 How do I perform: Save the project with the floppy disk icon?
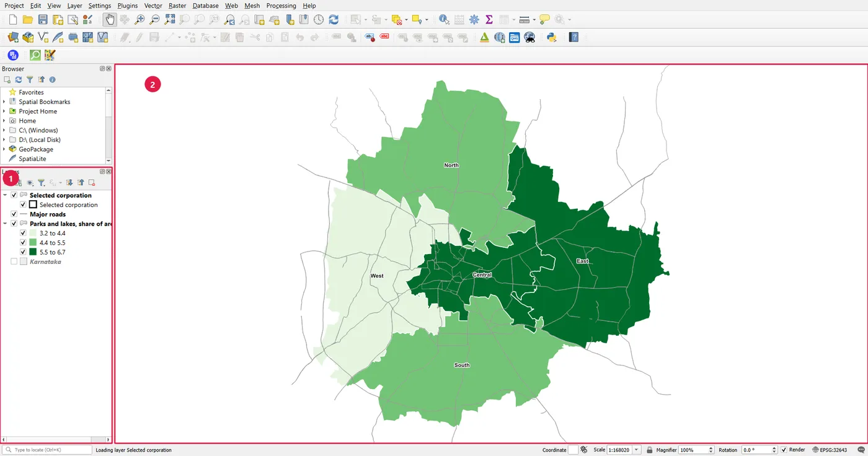(43, 20)
